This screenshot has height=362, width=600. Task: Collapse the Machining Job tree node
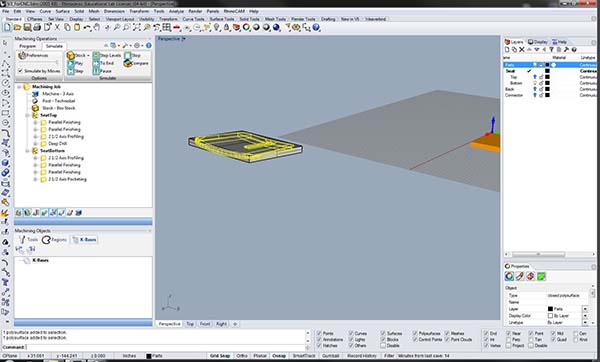point(19,87)
